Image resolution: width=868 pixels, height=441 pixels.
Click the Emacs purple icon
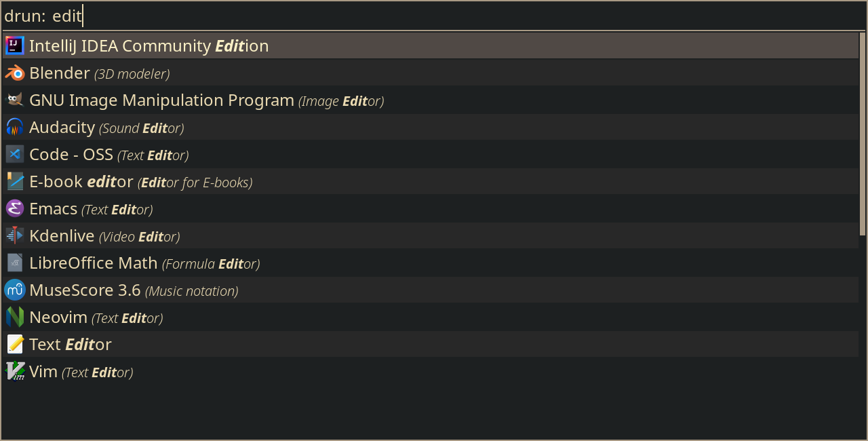(x=15, y=208)
